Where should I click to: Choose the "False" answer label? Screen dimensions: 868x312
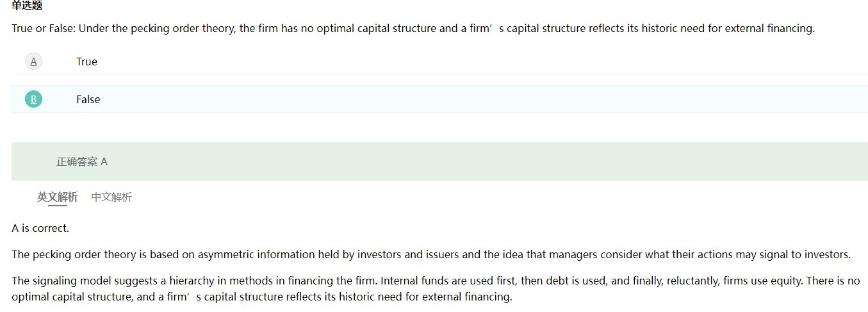click(x=88, y=99)
